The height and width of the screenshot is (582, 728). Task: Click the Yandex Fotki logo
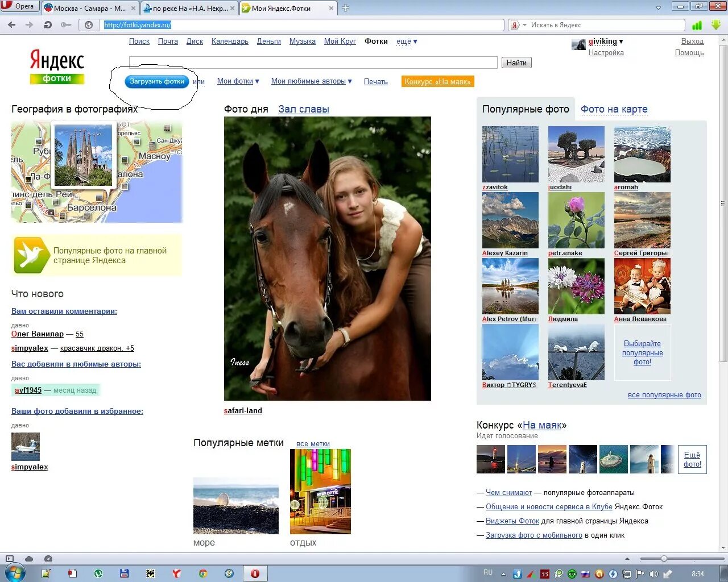coord(57,66)
